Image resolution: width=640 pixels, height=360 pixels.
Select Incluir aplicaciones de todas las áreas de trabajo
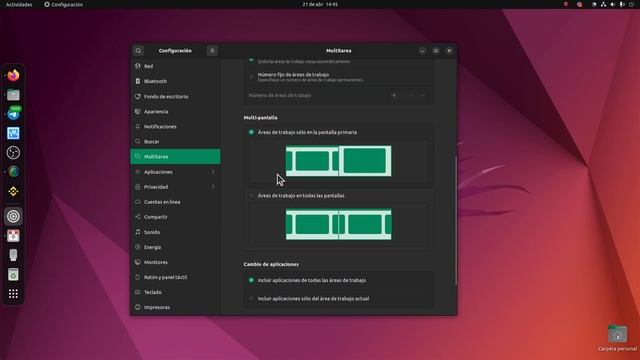pos(251,280)
